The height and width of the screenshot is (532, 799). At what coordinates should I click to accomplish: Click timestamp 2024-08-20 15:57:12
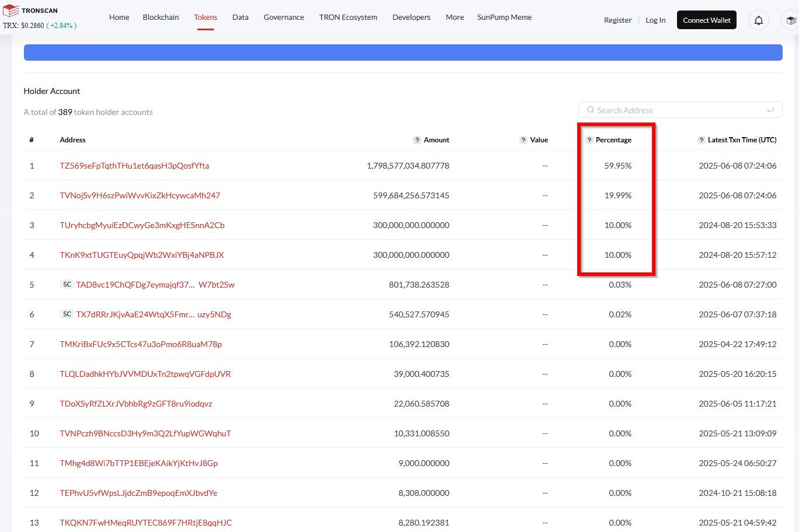point(738,255)
